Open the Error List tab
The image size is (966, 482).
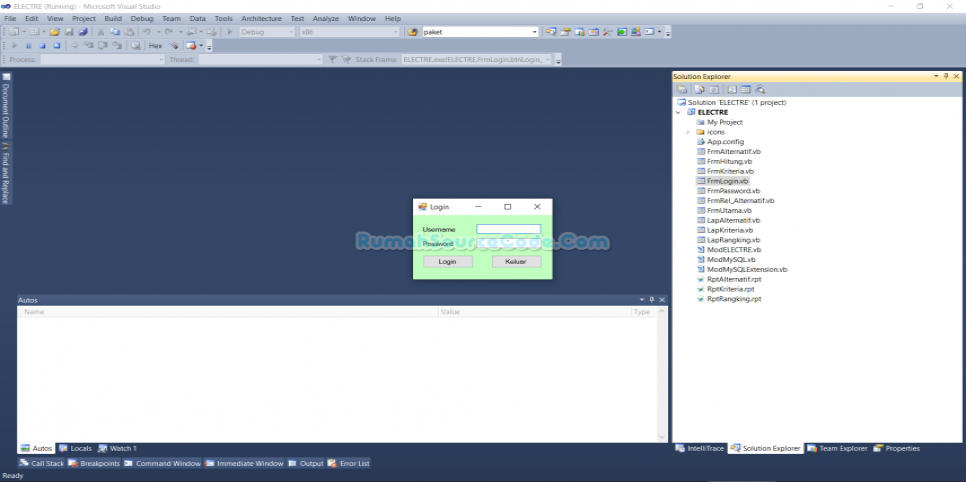[x=349, y=464]
